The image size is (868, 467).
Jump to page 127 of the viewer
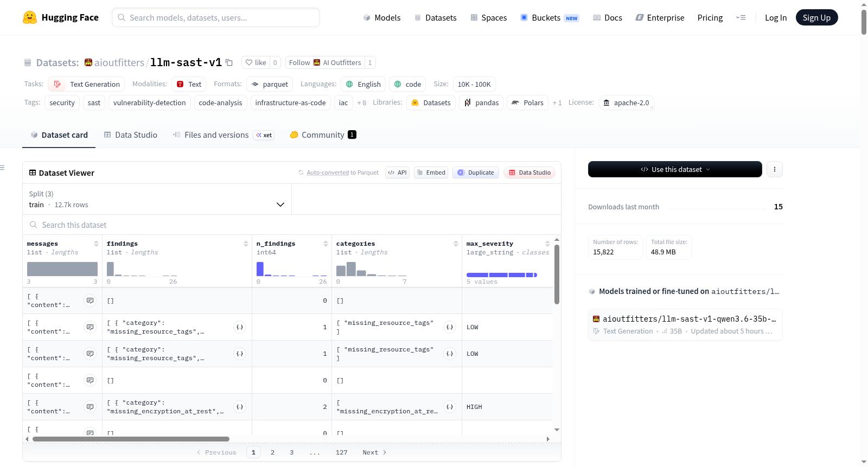341,452
